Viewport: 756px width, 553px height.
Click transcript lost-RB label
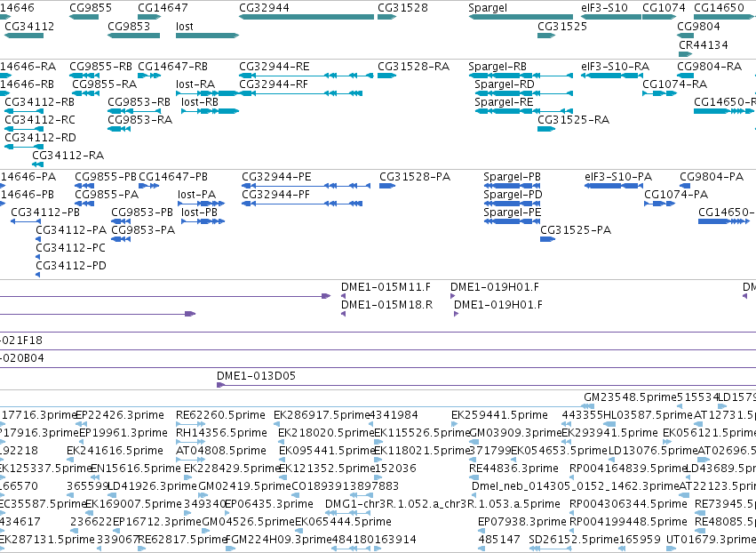click(x=200, y=102)
